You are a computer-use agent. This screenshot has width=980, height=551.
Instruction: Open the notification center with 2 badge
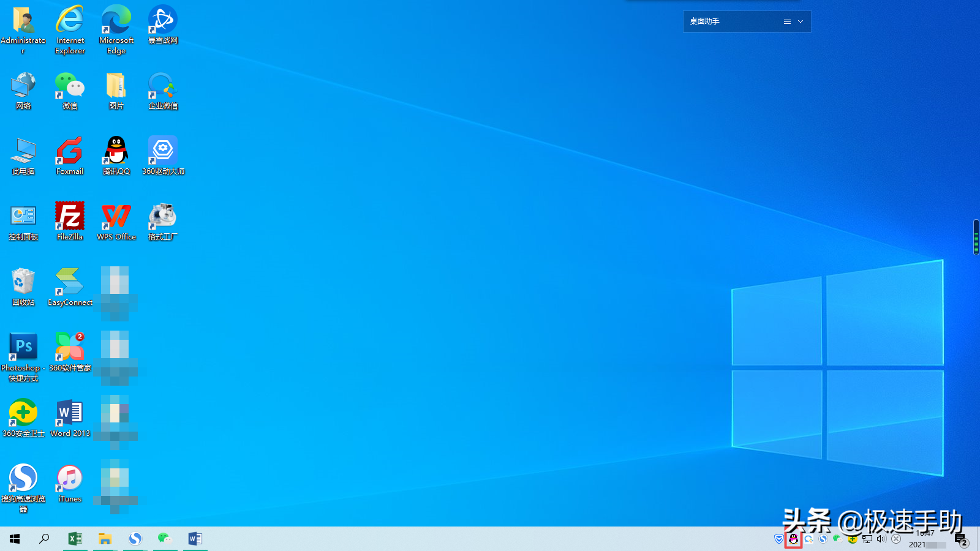pyautogui.click(x=960, y=539)
